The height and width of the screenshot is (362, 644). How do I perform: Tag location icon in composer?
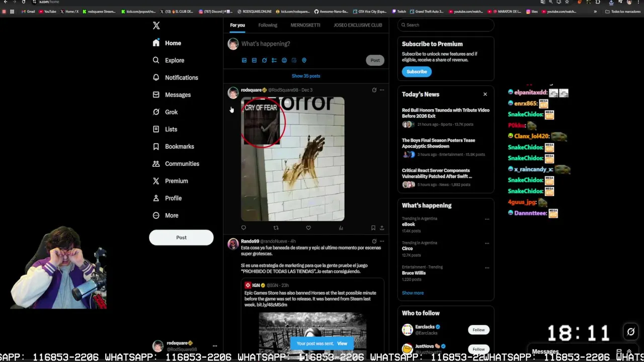(x=304, y=60)
